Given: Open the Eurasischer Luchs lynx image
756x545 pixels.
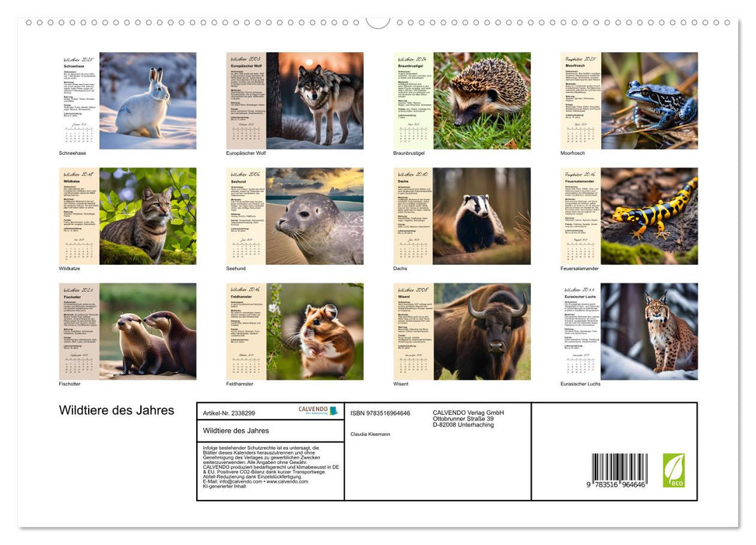Looking at the screenshot, I should click(649, 332).
